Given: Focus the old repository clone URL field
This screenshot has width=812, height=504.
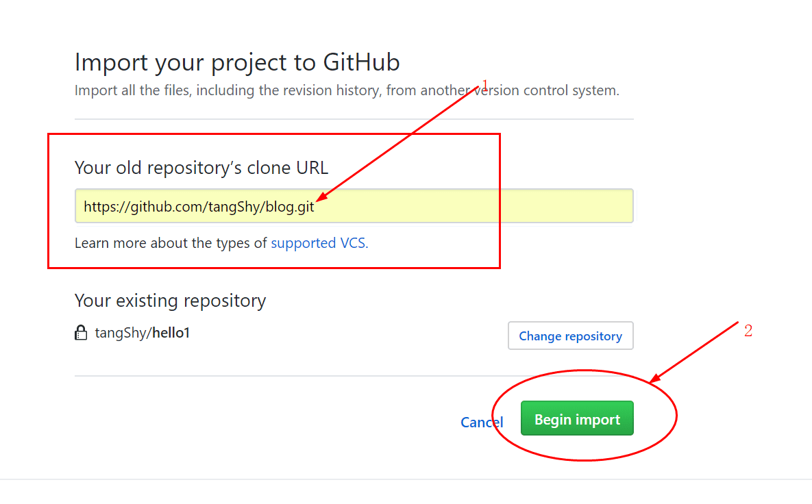Looking at the screenshot, I should tap(354, 206).
